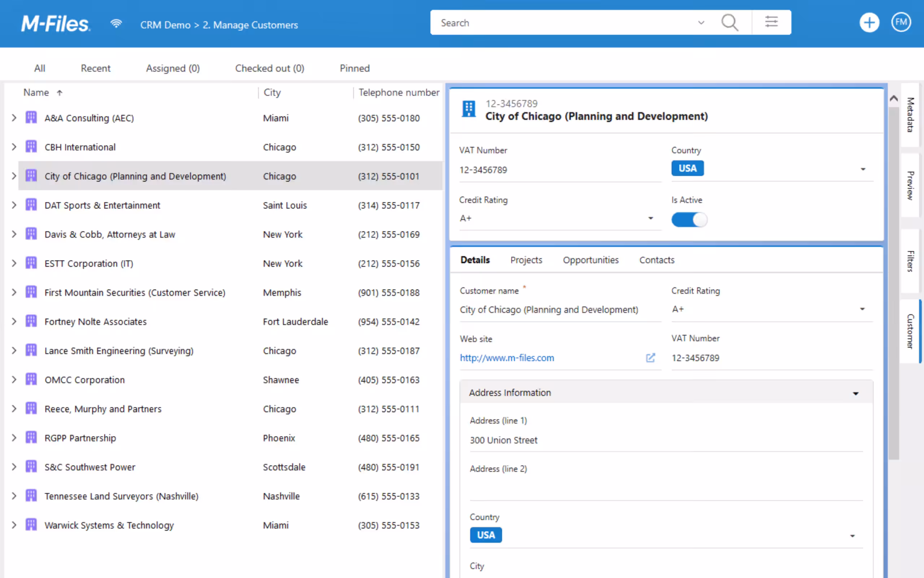924x578 pixels.
Task: Open the Country dropdown in header card
Action: point(863,169)
